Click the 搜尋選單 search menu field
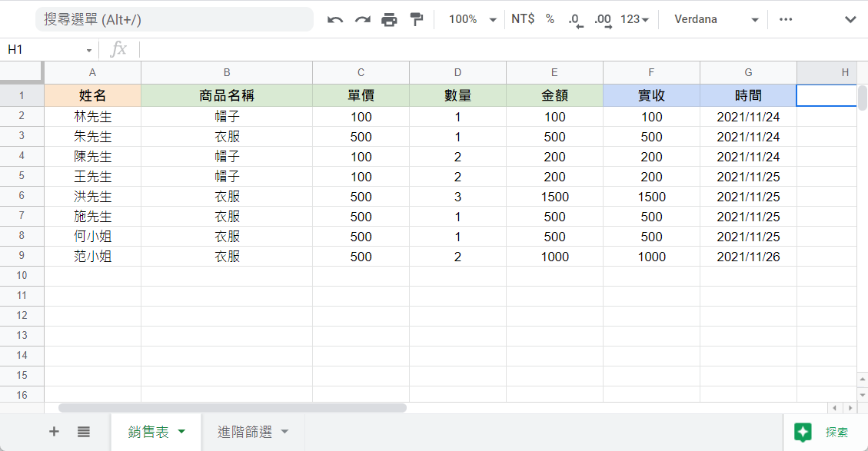The width and height of the screenshot is (868, 451). pyautogui.click(x=174, y=19)
